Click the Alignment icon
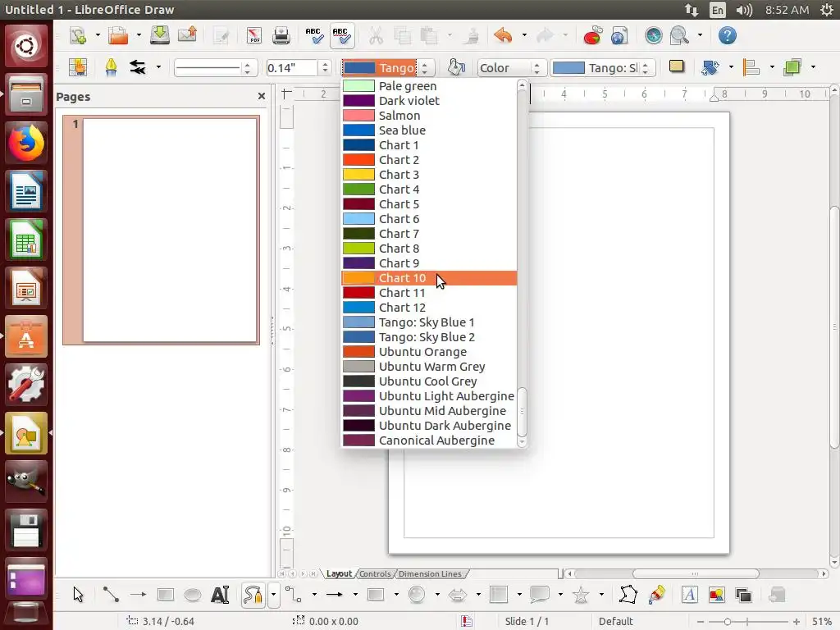This screenshot has width=840, height=630. pos(751,67)
